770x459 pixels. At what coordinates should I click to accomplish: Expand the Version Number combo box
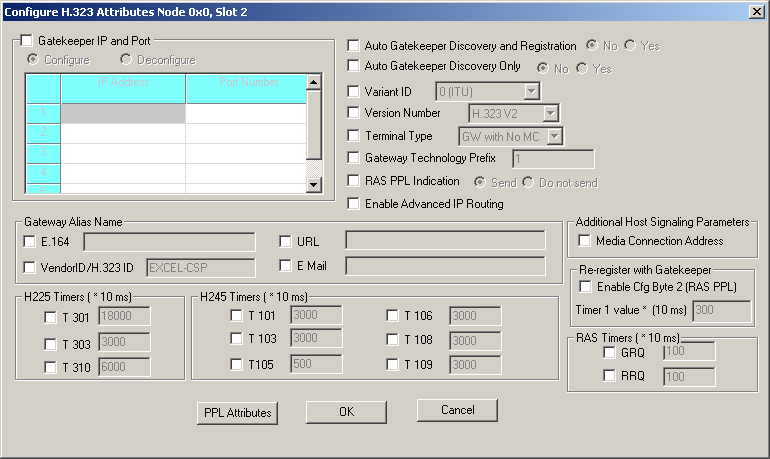(x=550, y=114)
